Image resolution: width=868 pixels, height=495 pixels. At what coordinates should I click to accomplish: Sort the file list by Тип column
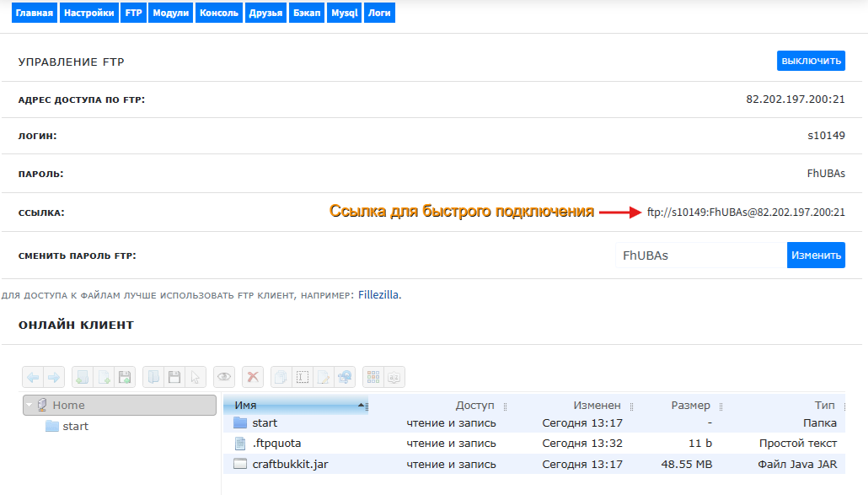(824, 406)
